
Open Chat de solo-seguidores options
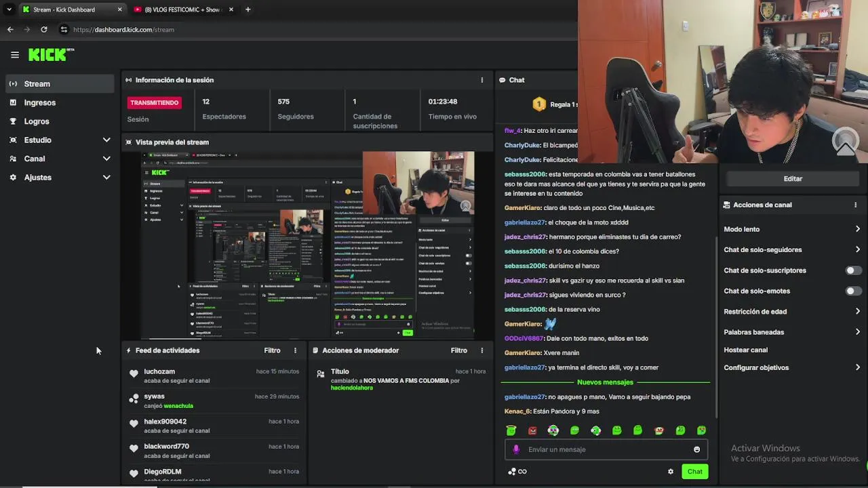[x=792, y=249]
